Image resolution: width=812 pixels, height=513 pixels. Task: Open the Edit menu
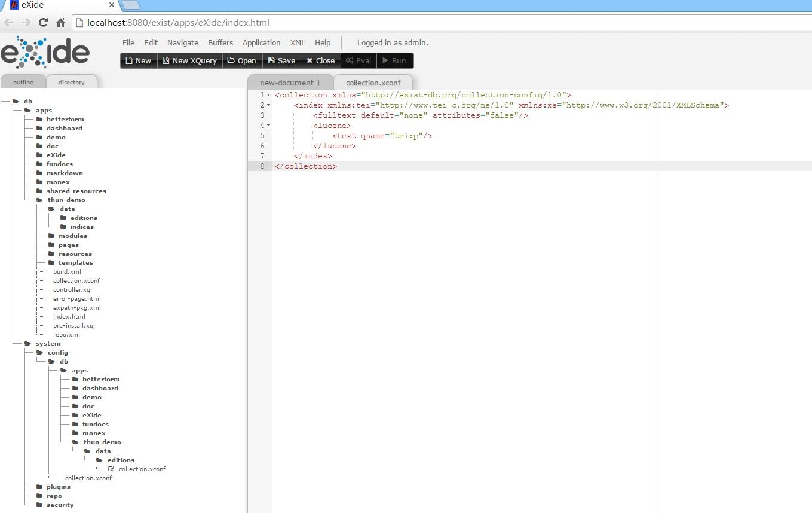coord(151,42)
